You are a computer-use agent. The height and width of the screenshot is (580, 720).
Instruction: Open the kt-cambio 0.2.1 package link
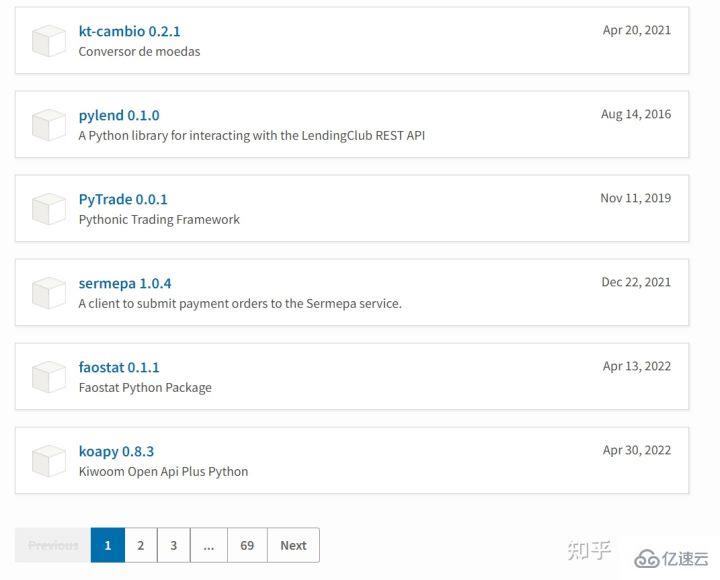pyautogui.click(x=129, y=31)
